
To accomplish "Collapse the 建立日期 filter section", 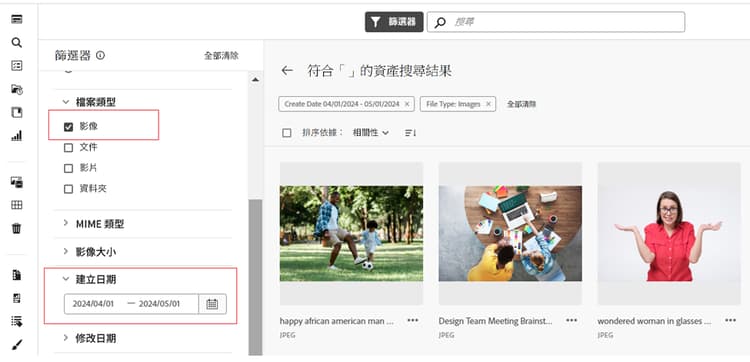I will 66,279.
